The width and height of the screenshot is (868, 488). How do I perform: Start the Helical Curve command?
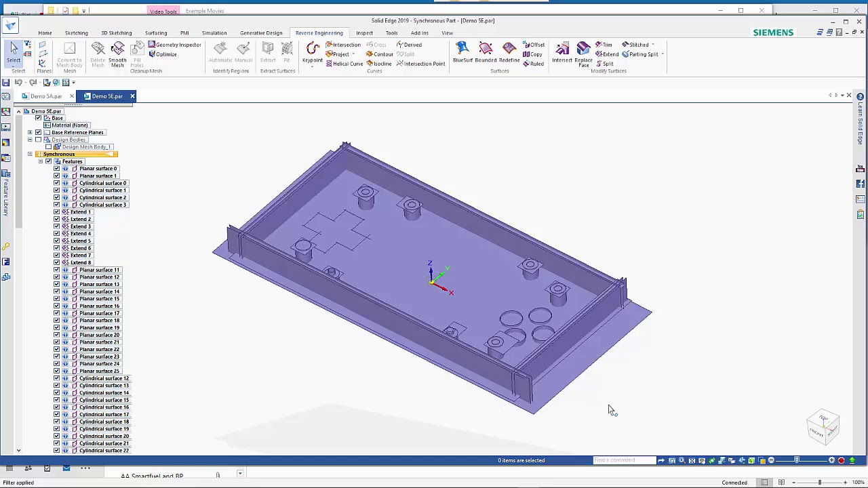[344, 64]
